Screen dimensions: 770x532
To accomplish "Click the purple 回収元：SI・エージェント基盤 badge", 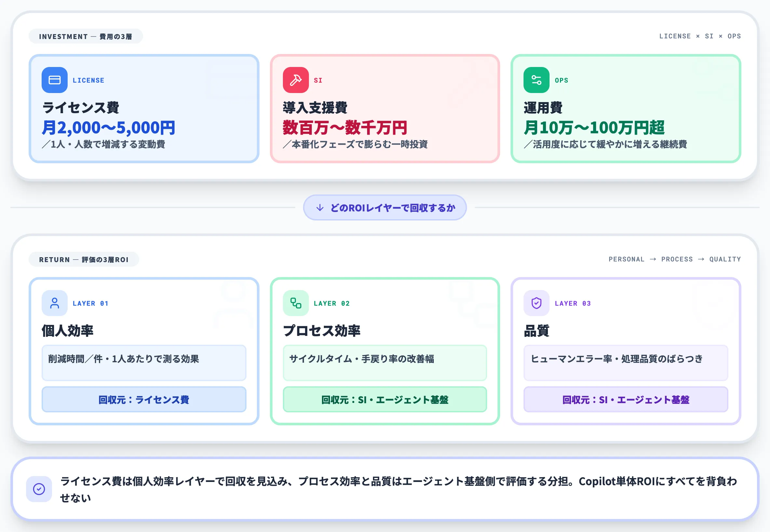I will point(626,399).
